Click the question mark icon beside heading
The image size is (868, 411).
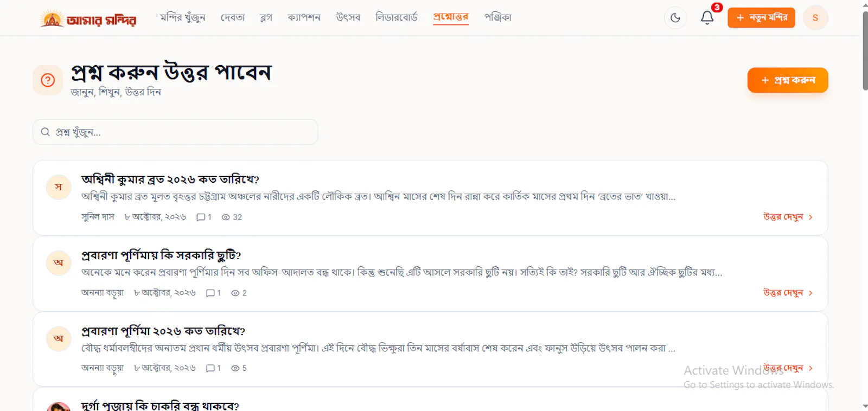(x=48, y=80)
